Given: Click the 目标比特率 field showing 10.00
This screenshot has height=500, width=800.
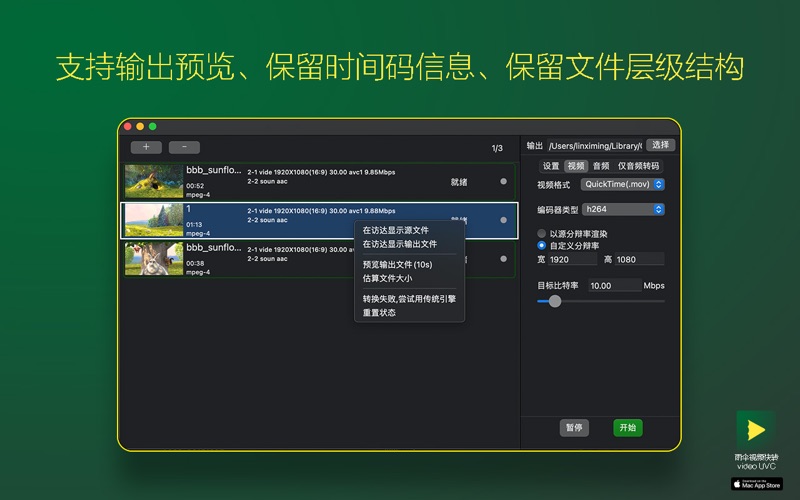Looking at the screenshot, I should click(615, 286).
